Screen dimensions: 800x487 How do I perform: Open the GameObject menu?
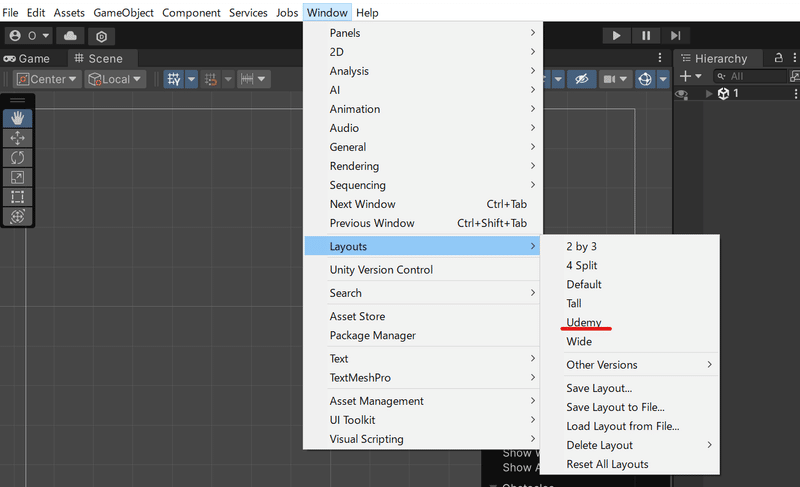click(x=123, y=13)
